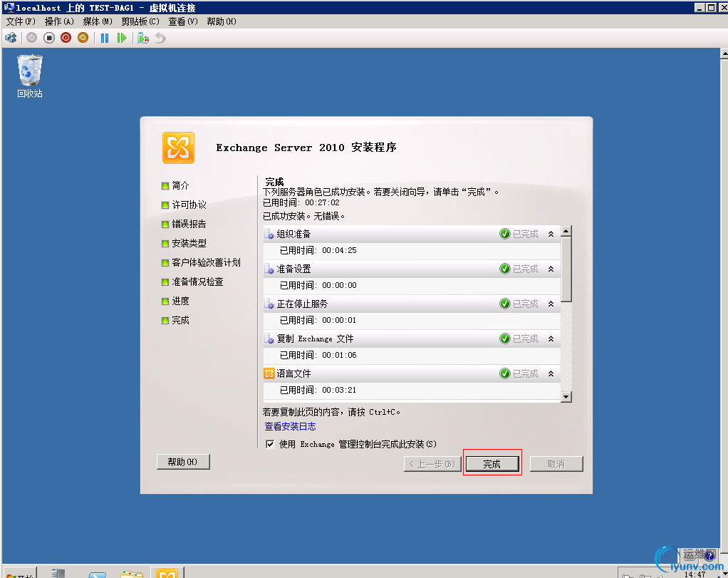Select the 完成 step in the sidebar

pos(180,320)
